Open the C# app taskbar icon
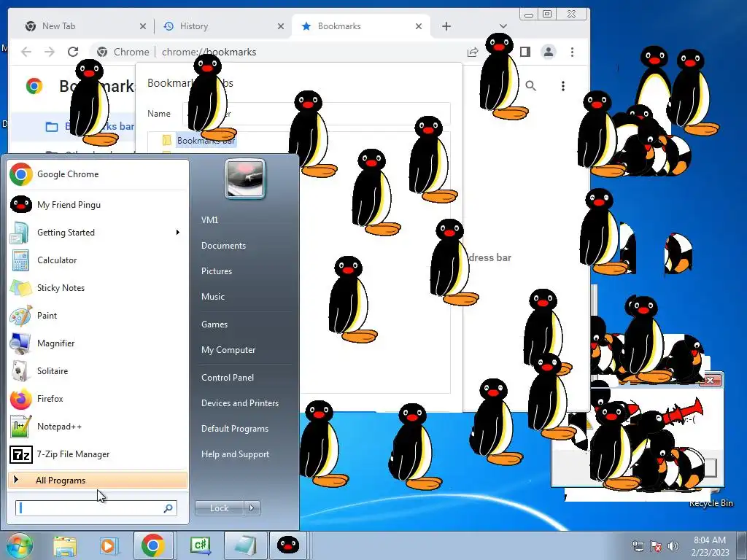The width and height of the screenshot is (747, 560). [200, 545]
